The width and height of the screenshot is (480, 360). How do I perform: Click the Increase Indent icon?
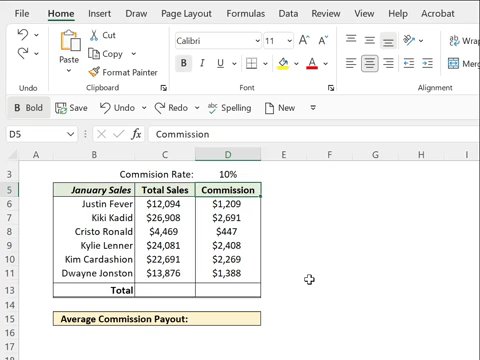tap(427, 63)
